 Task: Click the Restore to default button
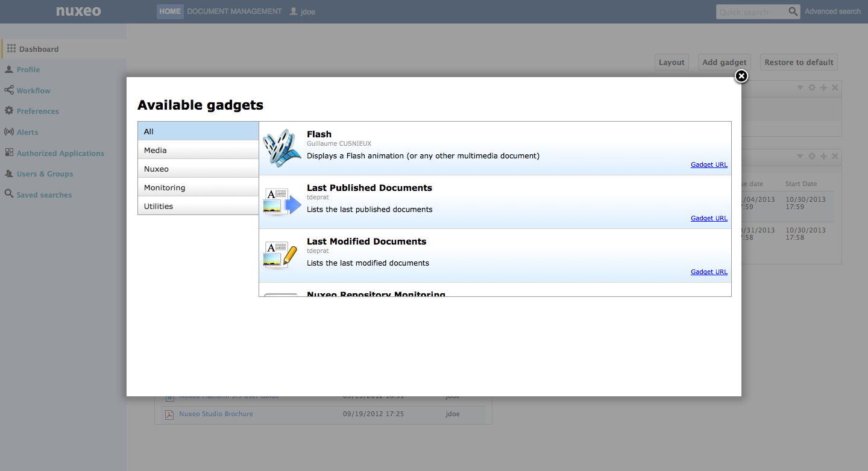pyautogui.click(x=799, y=62)
